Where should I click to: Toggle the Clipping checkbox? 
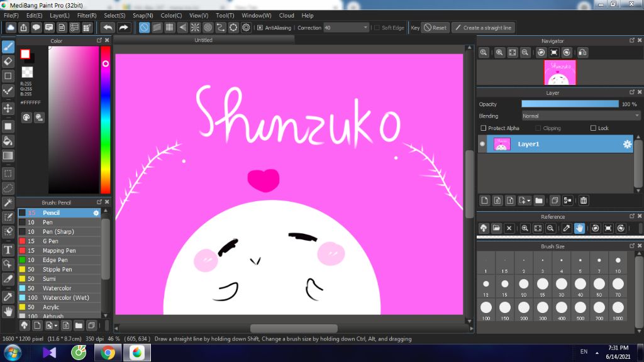coord(538,128)
